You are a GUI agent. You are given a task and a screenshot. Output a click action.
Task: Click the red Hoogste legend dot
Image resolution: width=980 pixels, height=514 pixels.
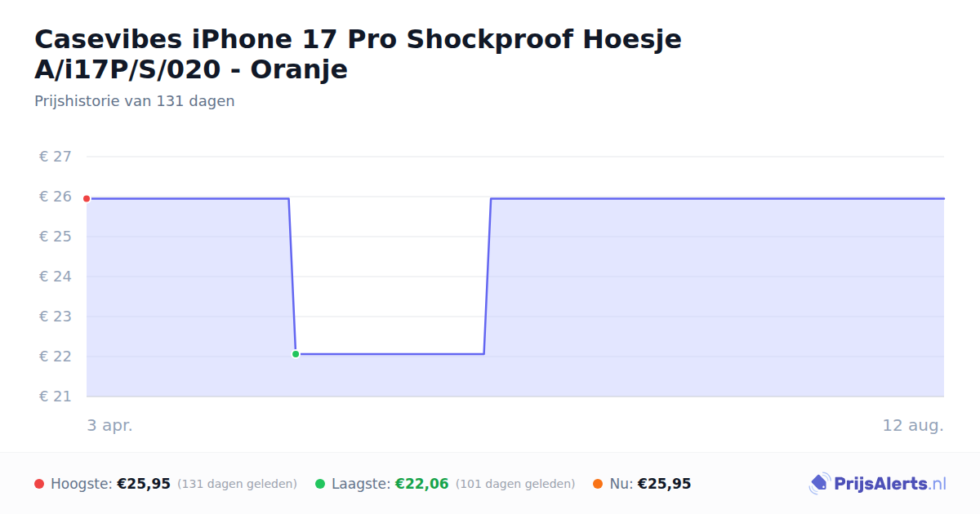[x=39, y=484]
